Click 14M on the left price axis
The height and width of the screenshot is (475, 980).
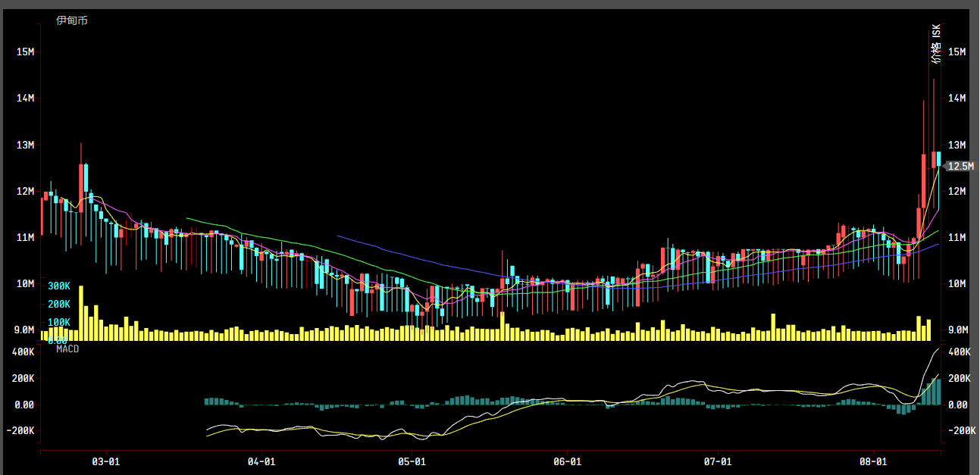25,98
